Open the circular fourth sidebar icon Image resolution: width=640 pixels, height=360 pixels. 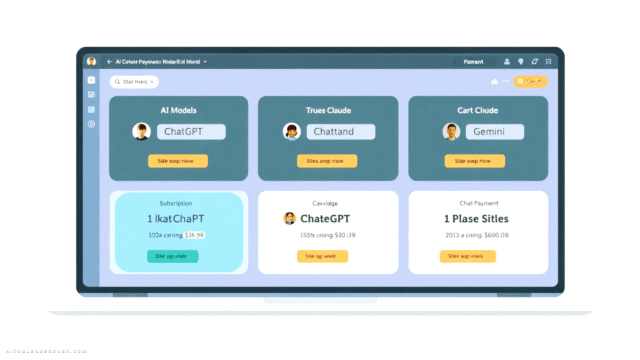pyautogui.click(x=91, y=124)
